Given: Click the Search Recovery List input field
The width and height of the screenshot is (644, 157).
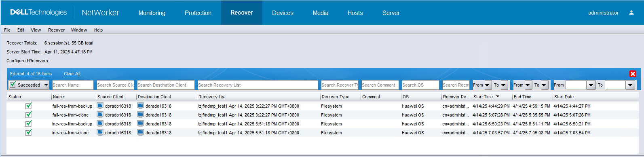Looking at the screenshot, I should click(258, 85).
